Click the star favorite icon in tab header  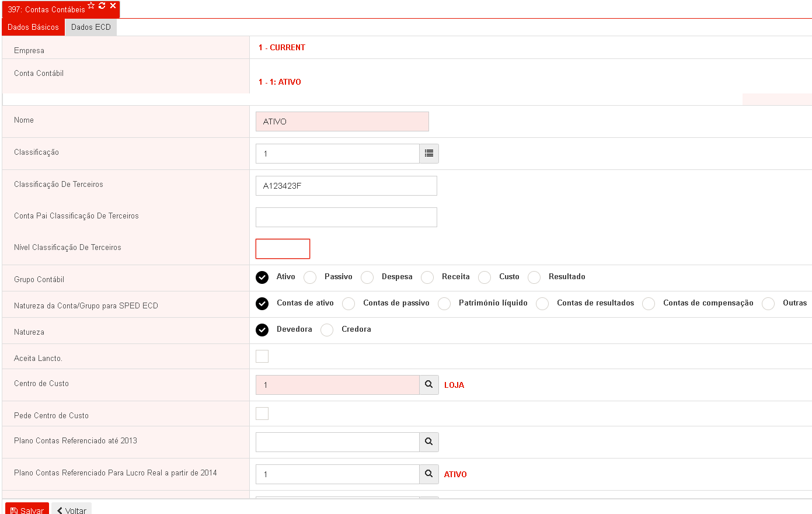pyautogui.click(x=91, y=5)
